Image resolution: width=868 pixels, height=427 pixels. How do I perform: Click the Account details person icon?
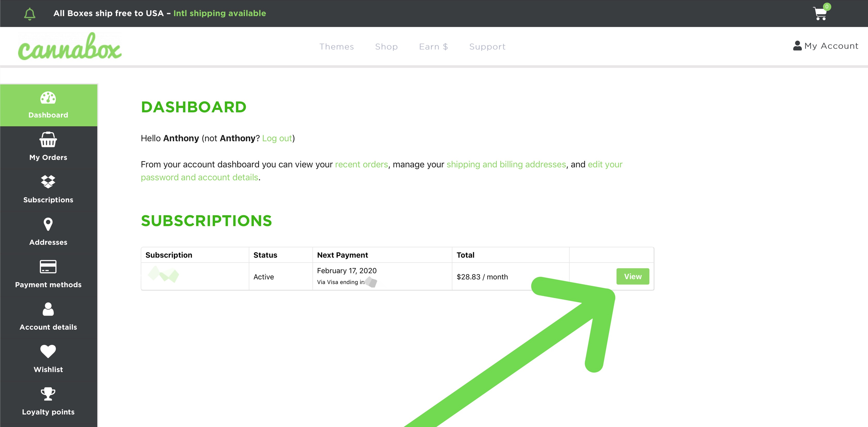[x=48, y=309]
